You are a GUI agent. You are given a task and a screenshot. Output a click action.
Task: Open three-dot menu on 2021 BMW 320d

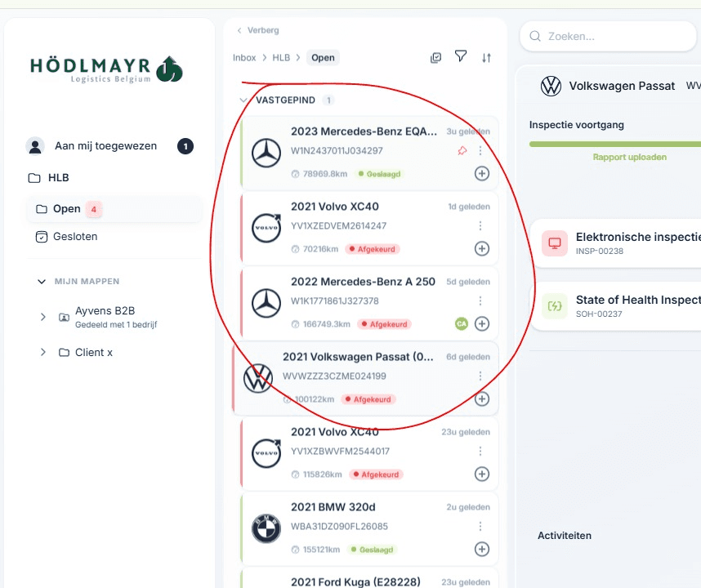point(480,527)
